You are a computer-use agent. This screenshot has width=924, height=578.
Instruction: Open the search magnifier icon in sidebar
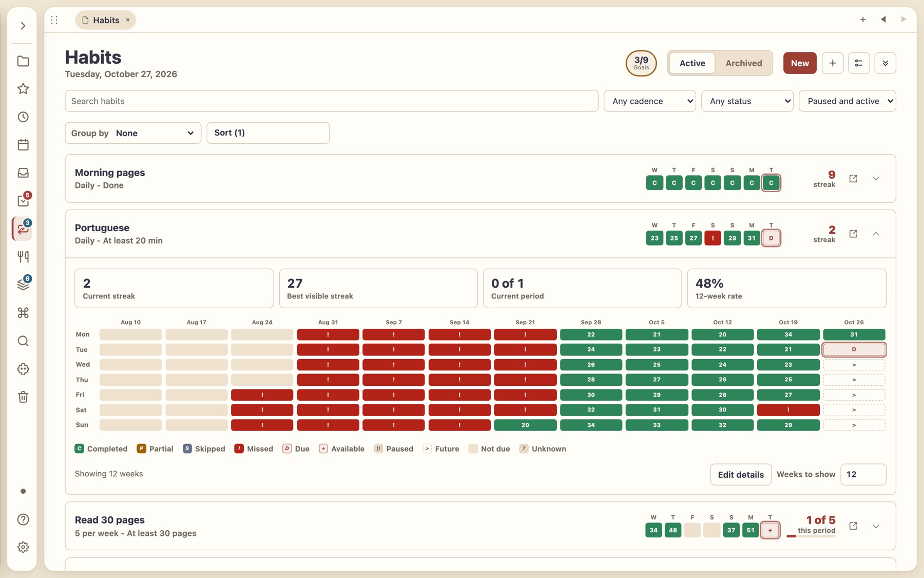tap(23, 341)
